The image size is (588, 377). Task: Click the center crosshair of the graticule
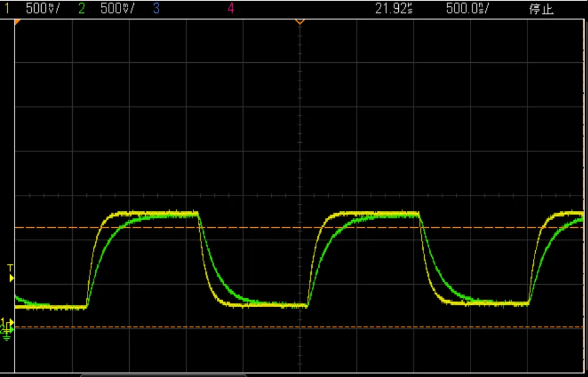coord(300,195)
